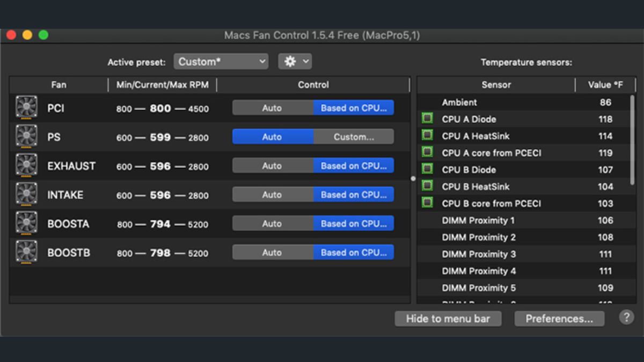Select Based on CPU control for EXHAUST fan
This screenshot has height=362, width=644.
pos(354,166)
